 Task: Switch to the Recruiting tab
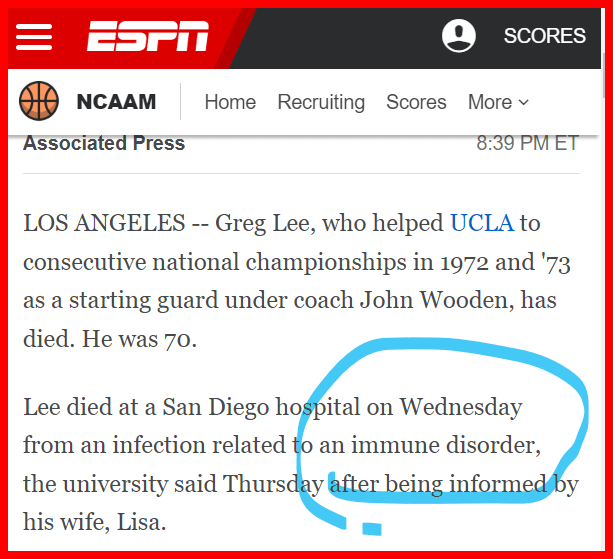(x=321, y=102)
